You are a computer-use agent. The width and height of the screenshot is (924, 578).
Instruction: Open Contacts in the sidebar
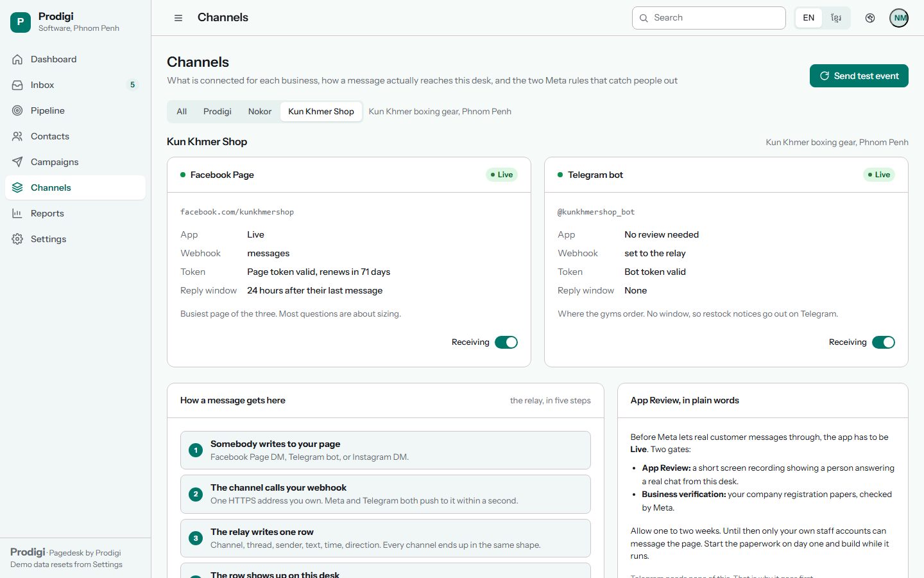pos(75,136)
